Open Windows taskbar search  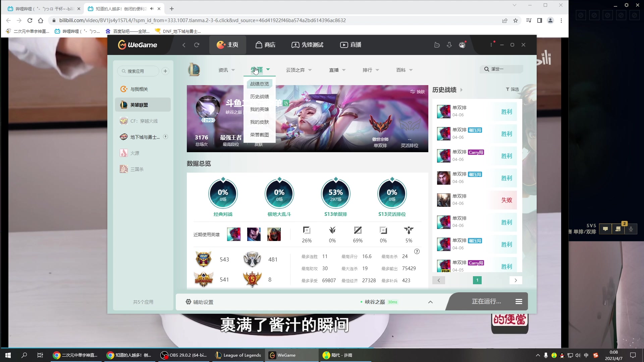point(24,355)
